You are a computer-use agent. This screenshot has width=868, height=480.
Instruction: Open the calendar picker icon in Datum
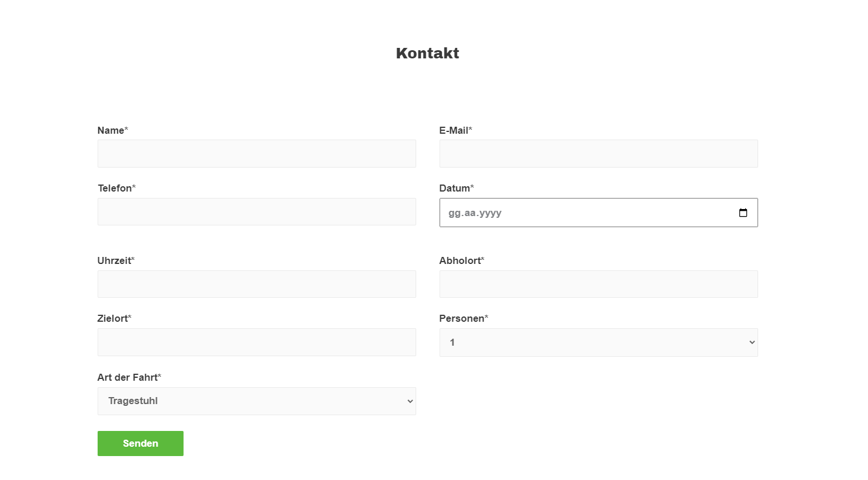click(743, 213)
